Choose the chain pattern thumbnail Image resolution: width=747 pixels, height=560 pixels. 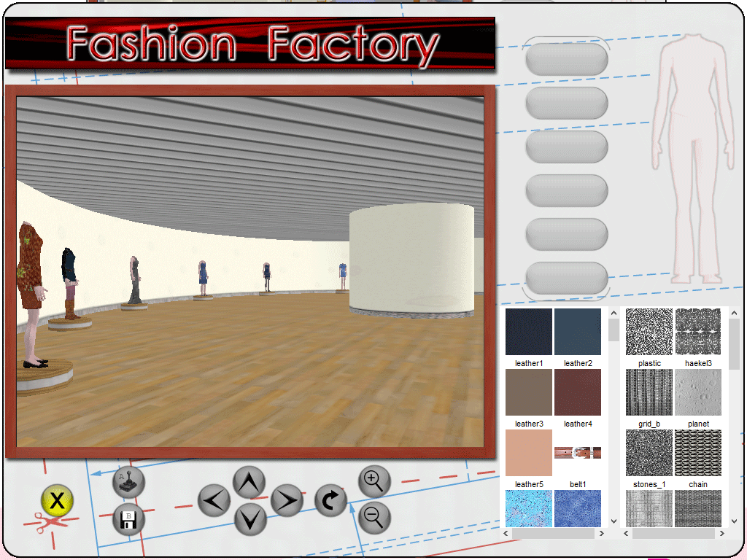click(x=698, y=452)
